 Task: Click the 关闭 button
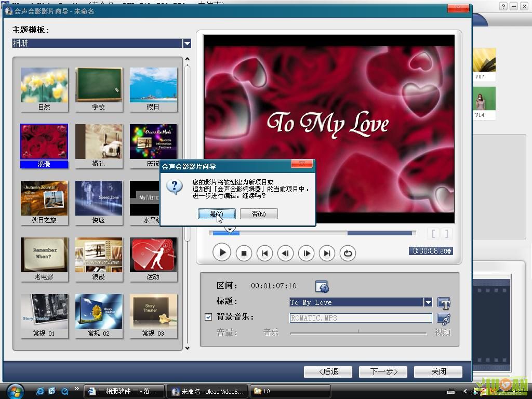(x=438, y=372)
